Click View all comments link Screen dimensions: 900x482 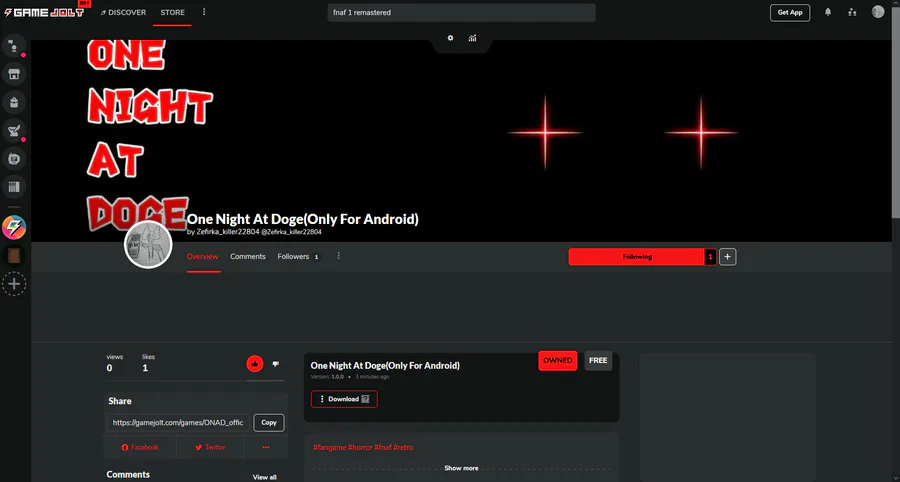(x=265, y=477)
